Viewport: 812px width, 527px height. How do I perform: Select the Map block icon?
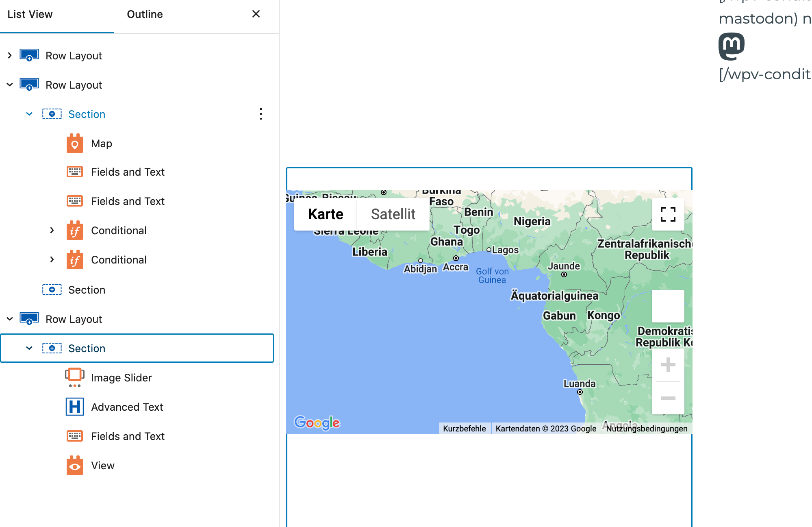(75, 143)
